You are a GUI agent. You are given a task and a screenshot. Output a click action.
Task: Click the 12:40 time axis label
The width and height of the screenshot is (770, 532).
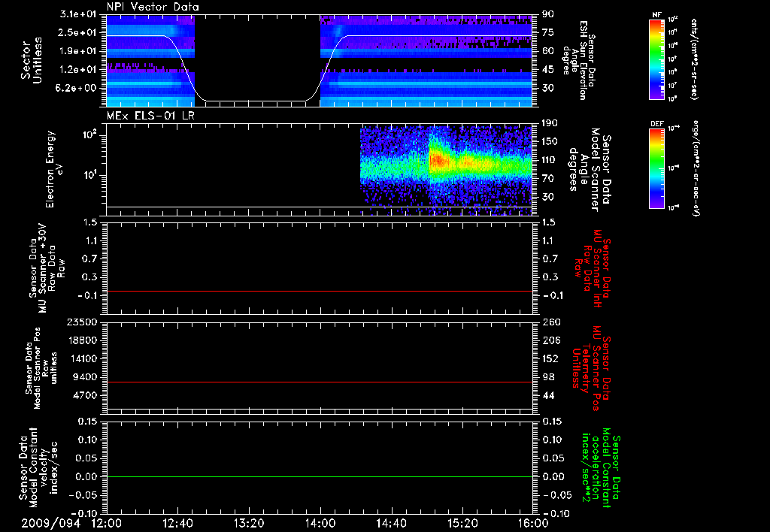click(177, 523)
